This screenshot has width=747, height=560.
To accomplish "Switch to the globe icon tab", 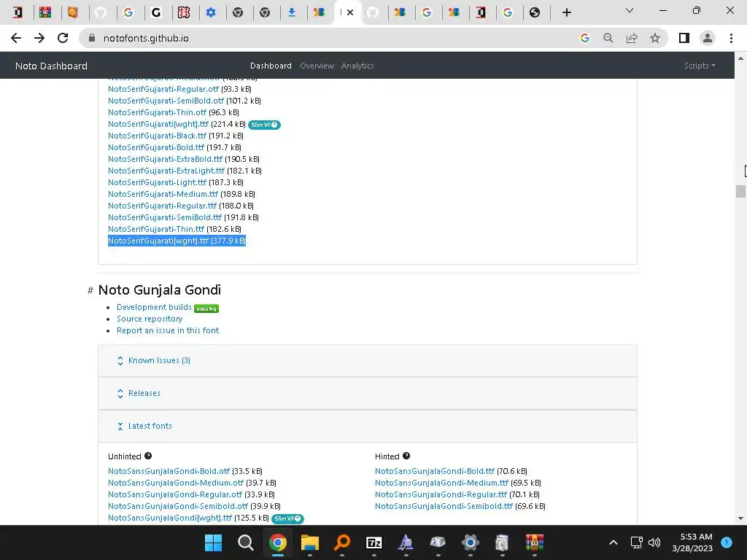I will coord(535,12).
